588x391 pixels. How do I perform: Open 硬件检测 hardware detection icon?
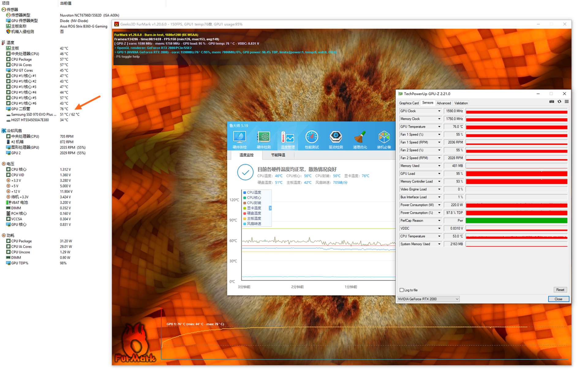(263, 137)
